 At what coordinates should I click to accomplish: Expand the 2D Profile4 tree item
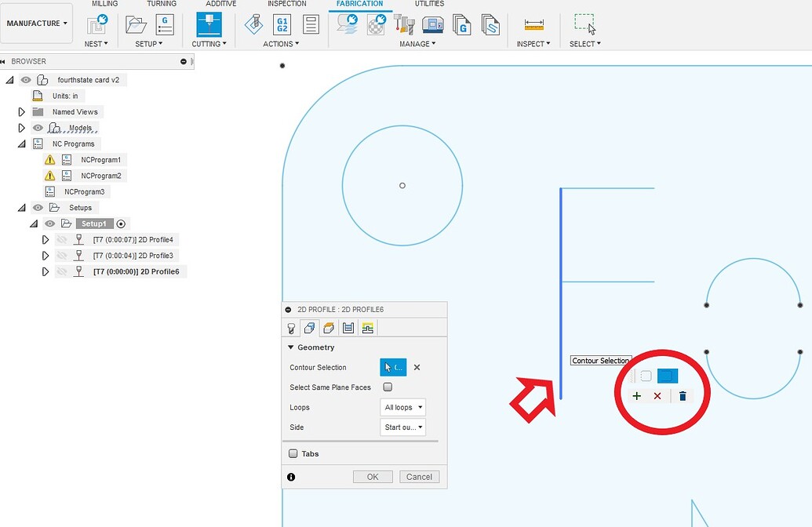pos(46,239)
